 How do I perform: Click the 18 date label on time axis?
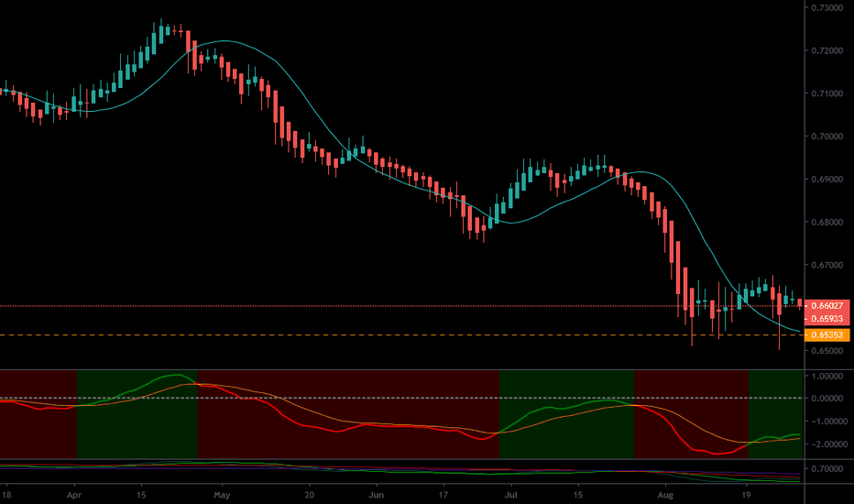click(6, 495)
